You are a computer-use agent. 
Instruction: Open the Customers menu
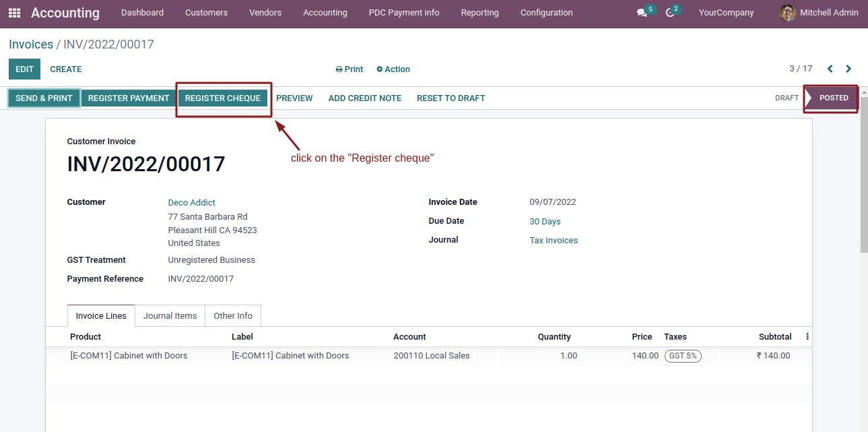[206, 13]
